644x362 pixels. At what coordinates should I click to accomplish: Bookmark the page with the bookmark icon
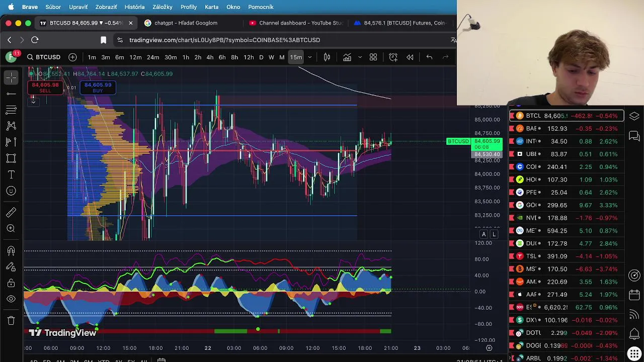point(103,40)
